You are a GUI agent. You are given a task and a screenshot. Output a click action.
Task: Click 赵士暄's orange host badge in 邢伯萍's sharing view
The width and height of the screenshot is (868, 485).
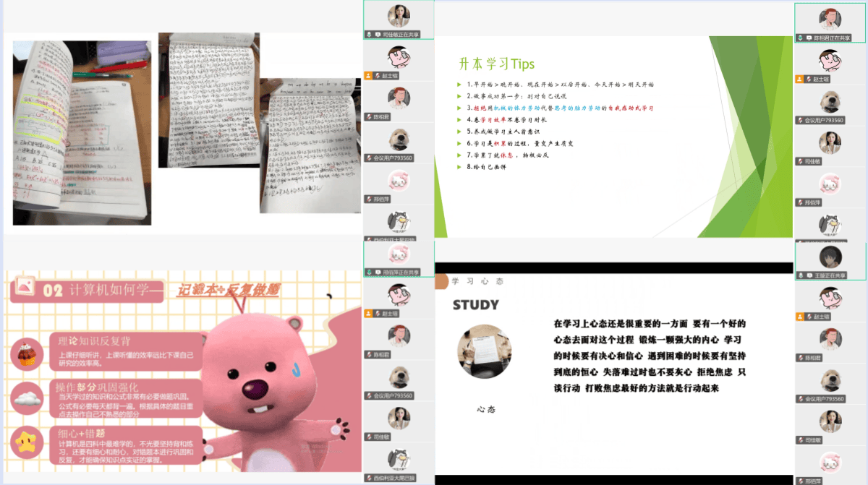tap(369, 314)
